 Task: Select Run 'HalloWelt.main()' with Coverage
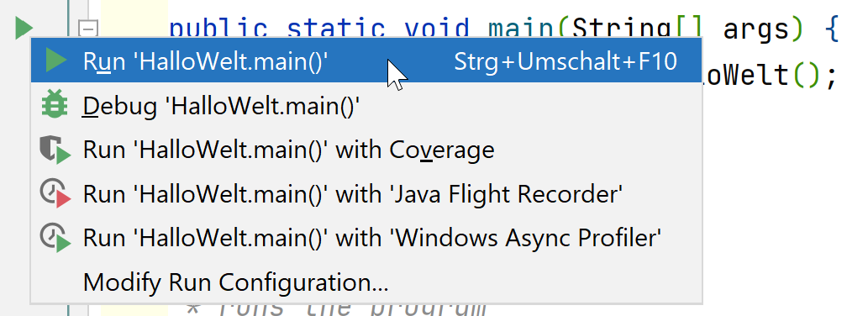[288, 150]
